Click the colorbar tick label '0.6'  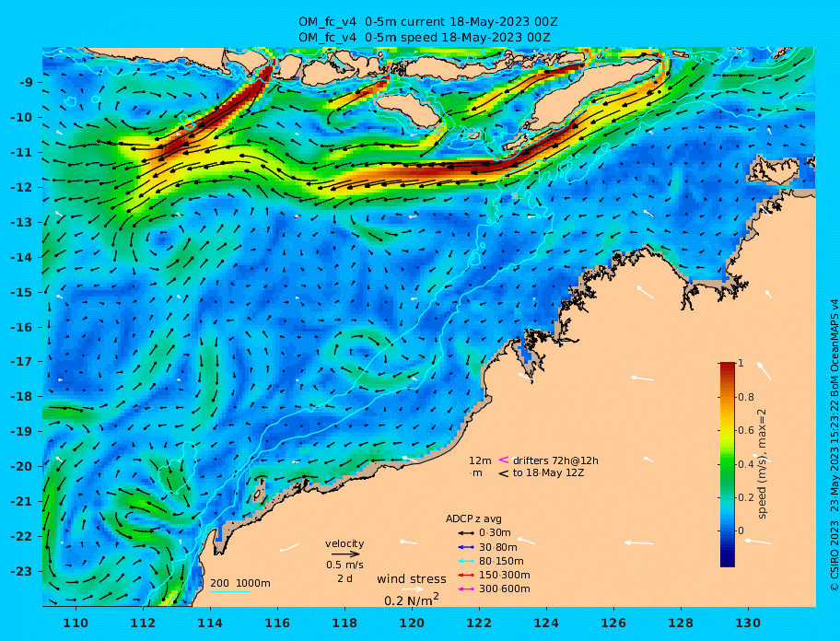tap(746, 430)
